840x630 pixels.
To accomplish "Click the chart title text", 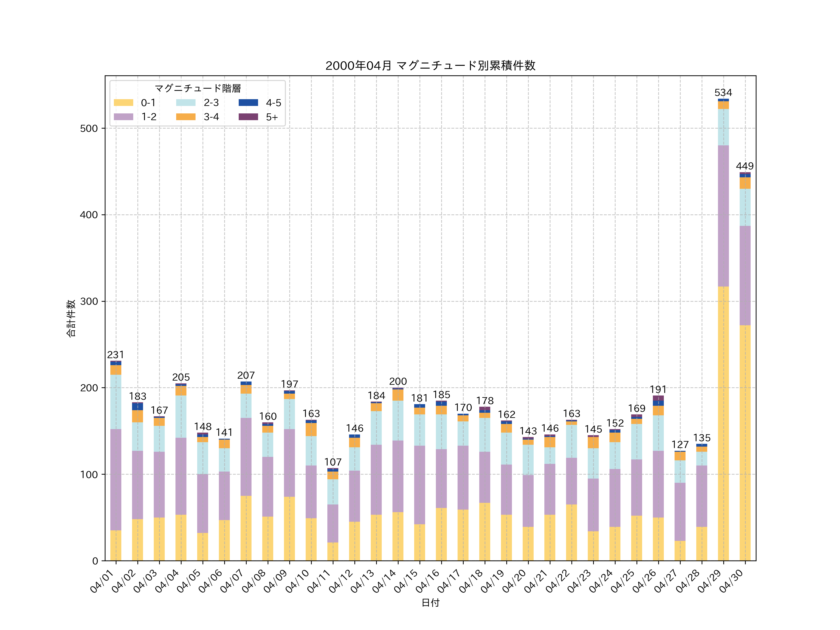I will tap(430, 66).
